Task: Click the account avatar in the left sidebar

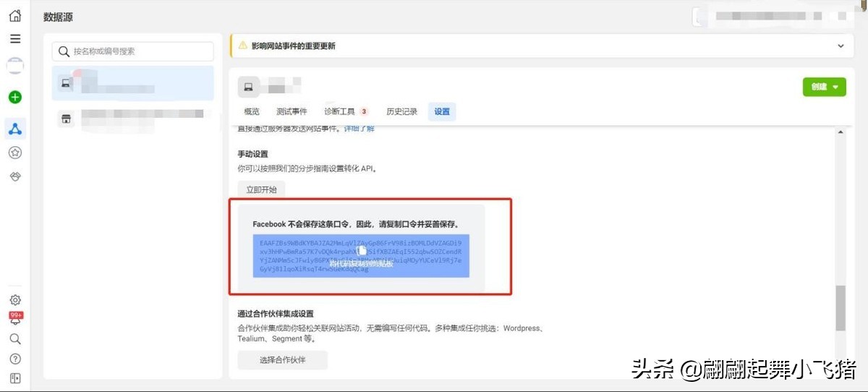Action: 15,66
